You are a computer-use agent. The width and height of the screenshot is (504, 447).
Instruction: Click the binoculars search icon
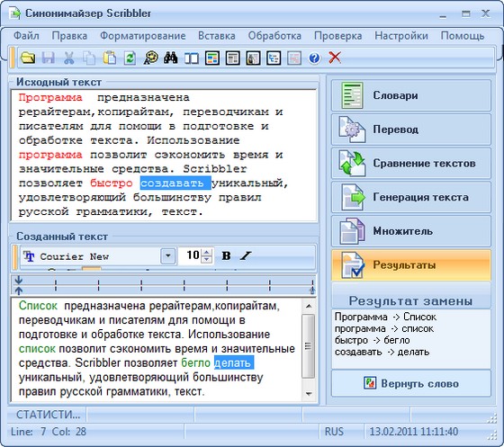[x=171, y=58]
